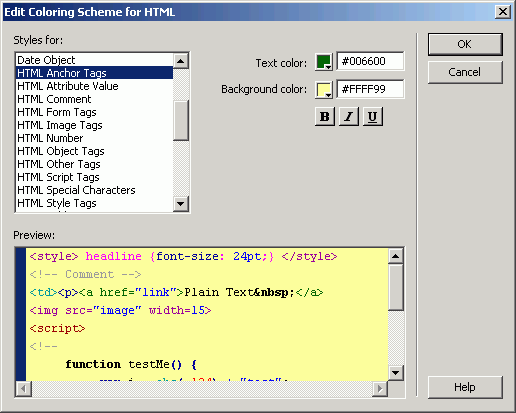Image resolution: width=516 pixels, height=413 pixels.
Task: Click the styles list scroll up arrow
Action: pos(181,61)
